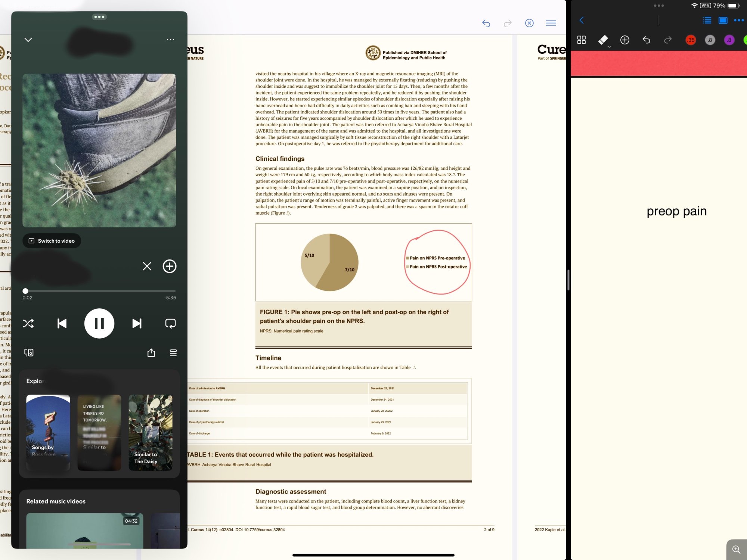Add the song to library with plus icon
Screen dimensions: 747x560
click(x=170, y=266)
